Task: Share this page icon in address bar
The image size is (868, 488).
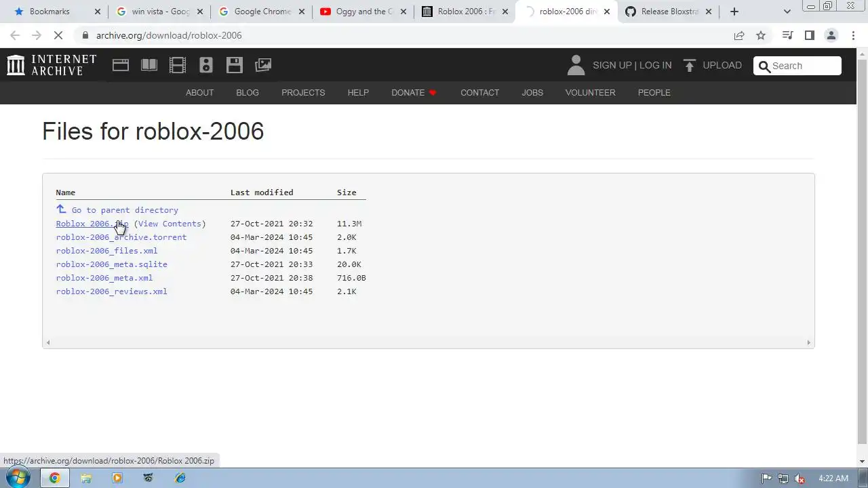Action: tap(739, 35)
